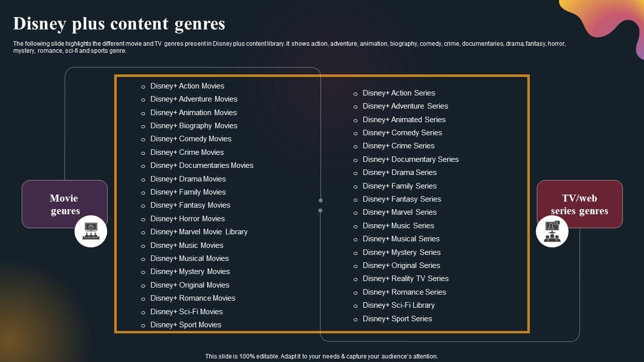Click the movie theater icon
This screenshot has height=362, width=644.
[91, 232]
